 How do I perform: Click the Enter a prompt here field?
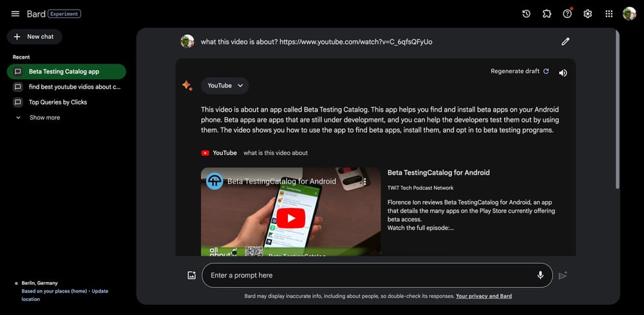[x=367, y=275]
